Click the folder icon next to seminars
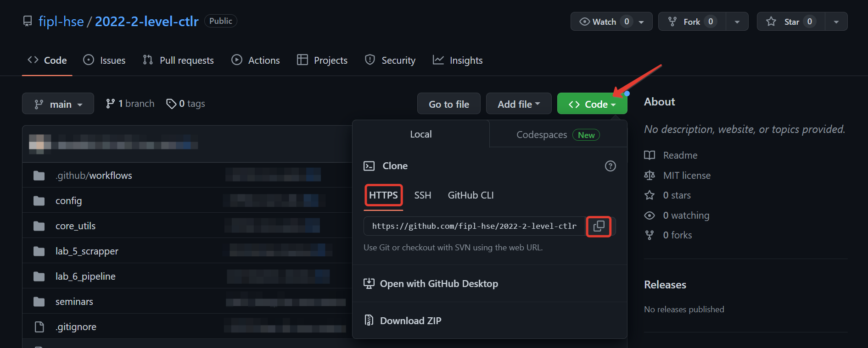This screenshot has height=348, width=868. click(39, 302)
